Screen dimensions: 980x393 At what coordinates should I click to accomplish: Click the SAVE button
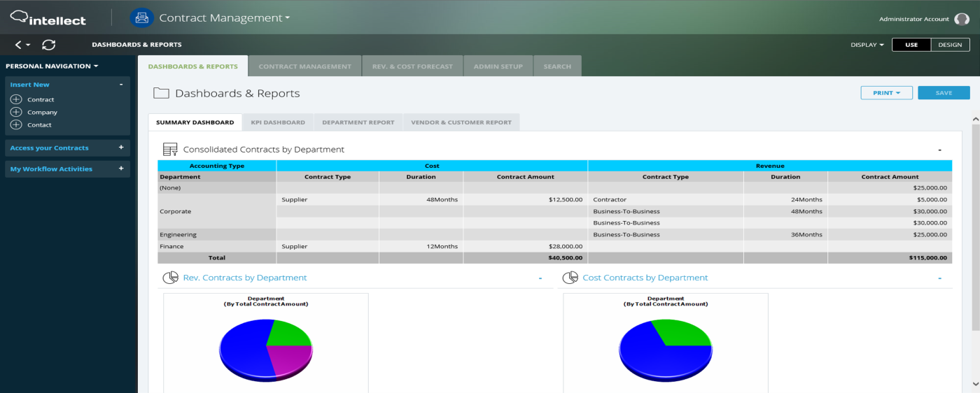tap(944, 93)
